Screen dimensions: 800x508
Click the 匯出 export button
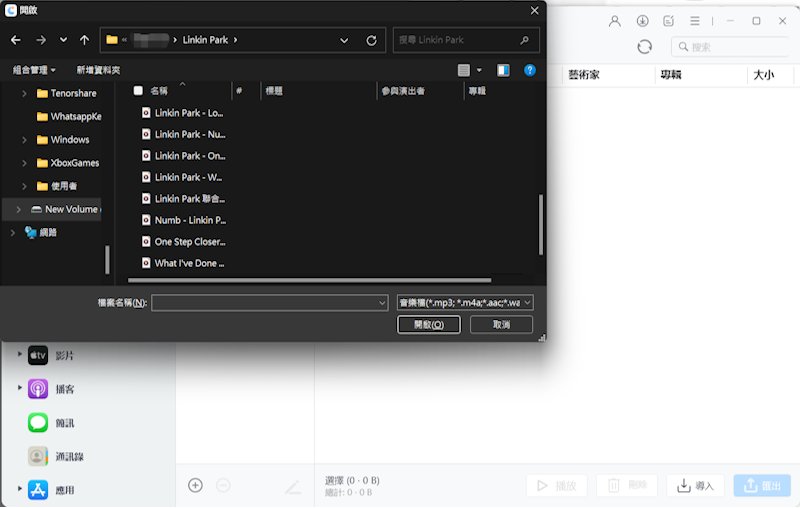click(x=762, y=486)
